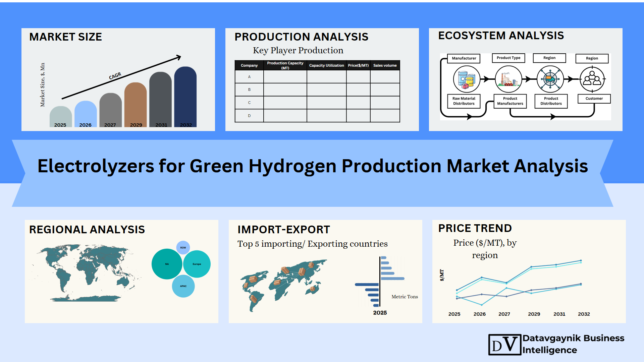Click the teal NA bubble

[x=167, y=264]
